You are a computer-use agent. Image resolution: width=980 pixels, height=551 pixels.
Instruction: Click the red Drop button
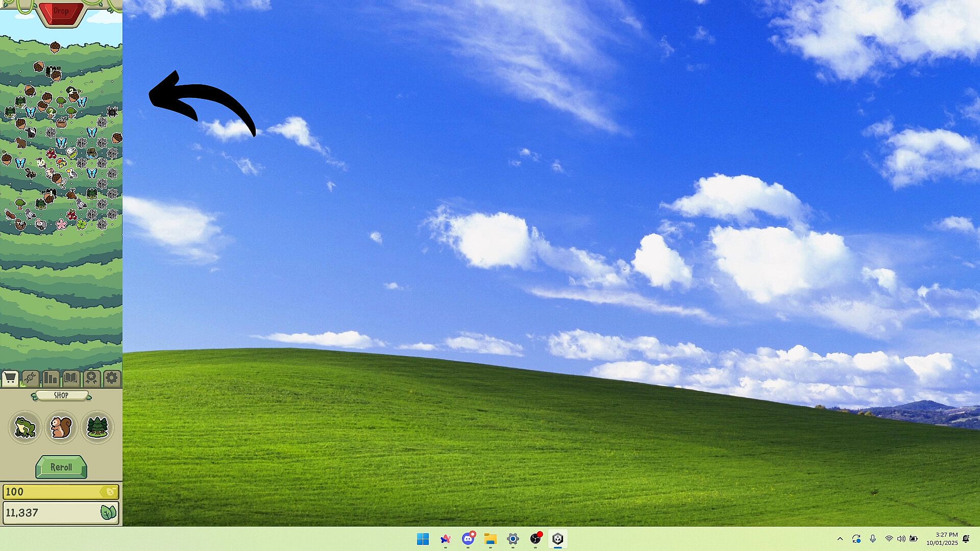pyautogui.click(x=61, y=12)
